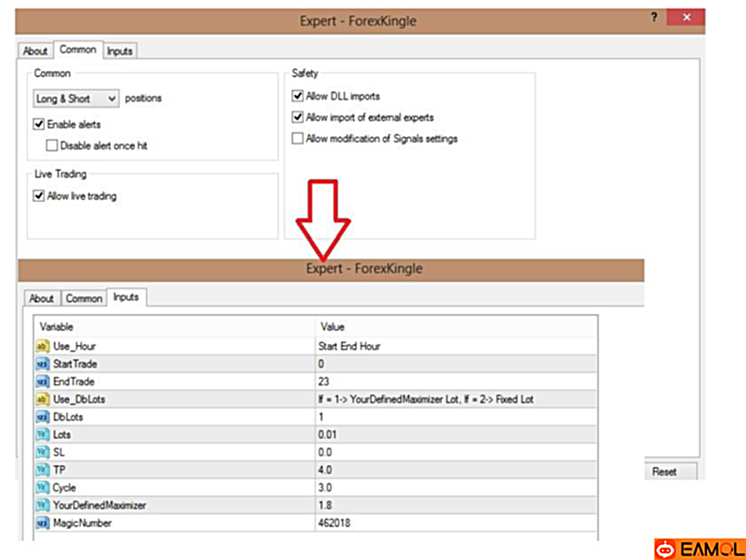This screenshot has width=746, height=560.
Task: Click the SL double variable icon
Action: 43,452
